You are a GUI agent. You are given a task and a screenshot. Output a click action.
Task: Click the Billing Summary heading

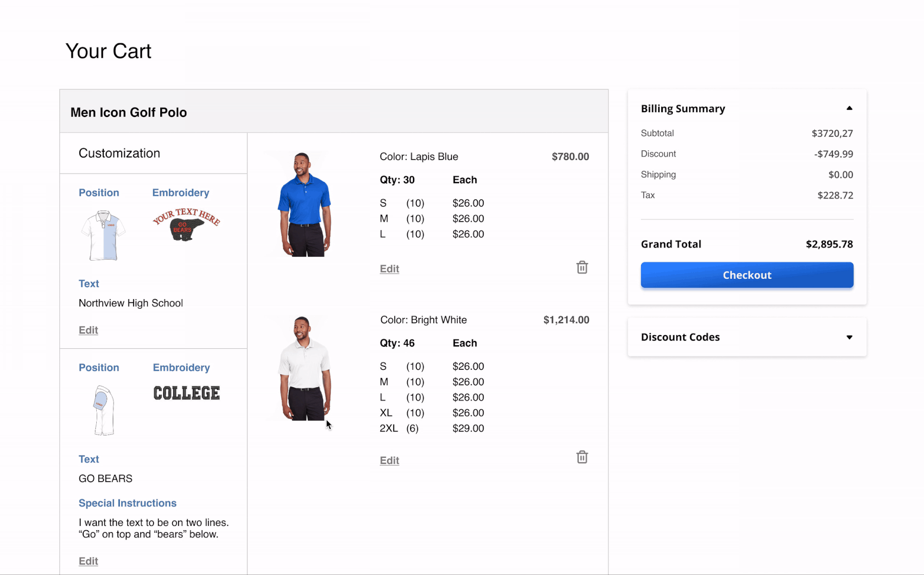point(682,109)
